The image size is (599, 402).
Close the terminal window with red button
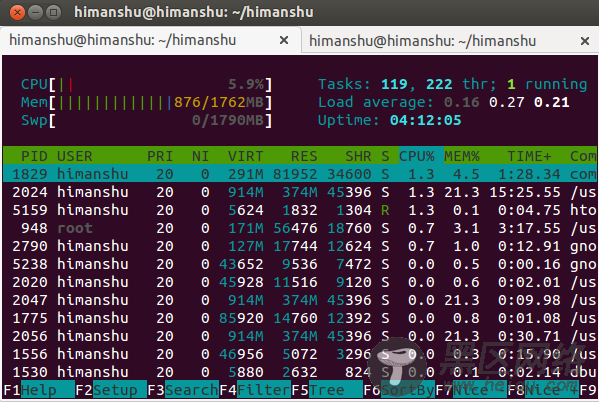[x=17, y=13]
